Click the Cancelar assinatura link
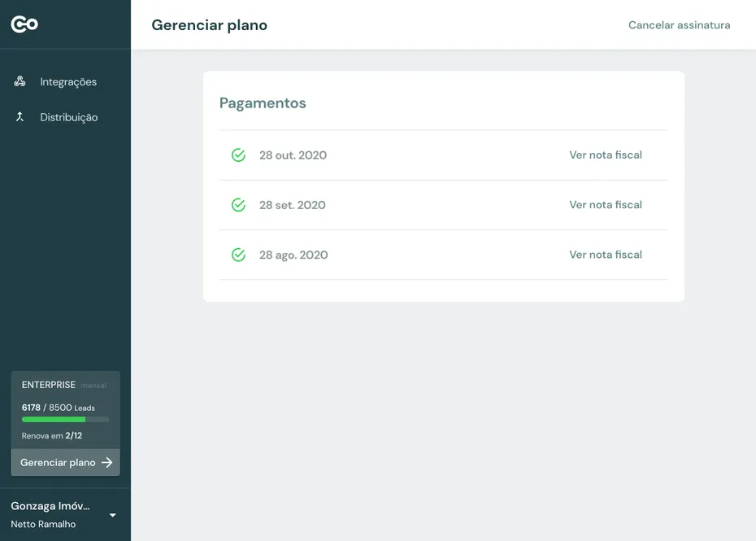Image resolution: width=756 pixels, height=541 pixels. click(679, 25)
